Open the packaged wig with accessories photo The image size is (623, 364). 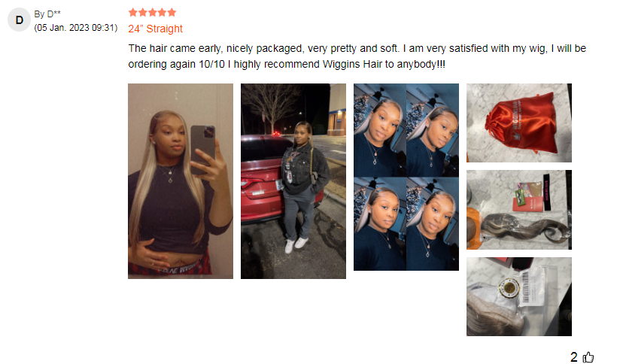519,210
